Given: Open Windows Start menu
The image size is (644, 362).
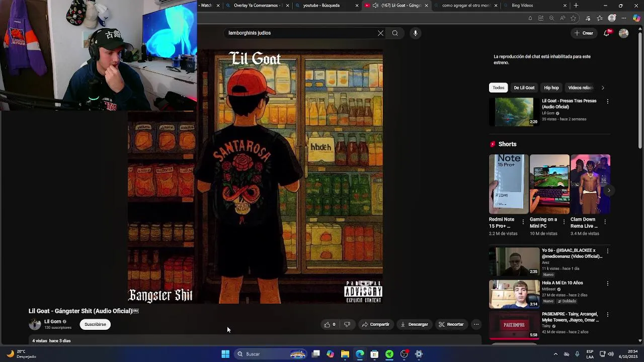Looking at the screenshot, I should (225, 354).
